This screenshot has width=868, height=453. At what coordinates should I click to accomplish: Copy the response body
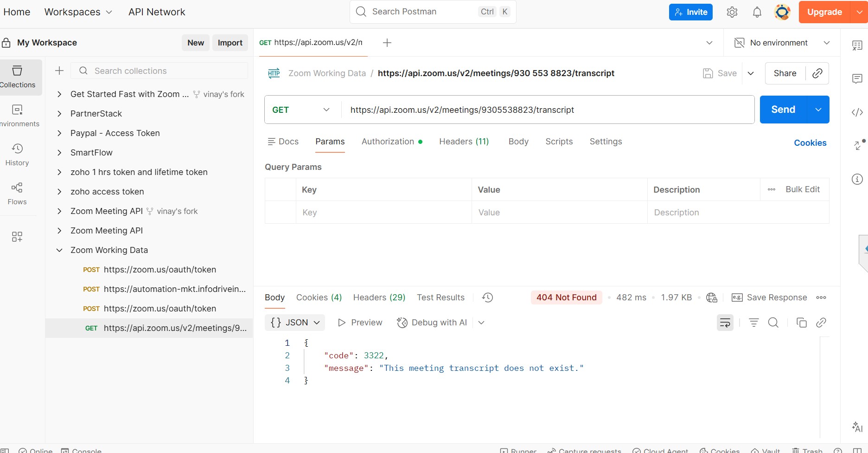coord(802,323)
